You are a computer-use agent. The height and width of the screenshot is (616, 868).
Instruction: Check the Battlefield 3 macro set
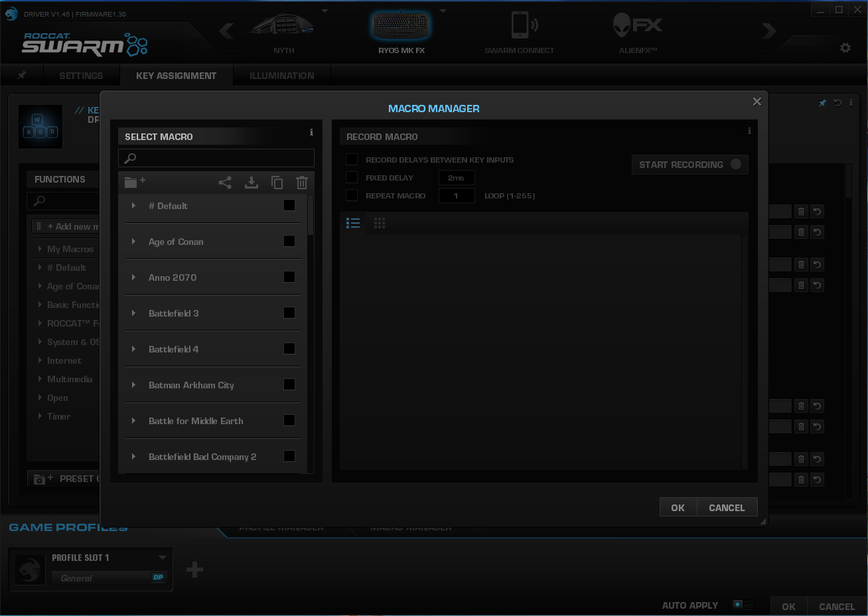point(289,313)
